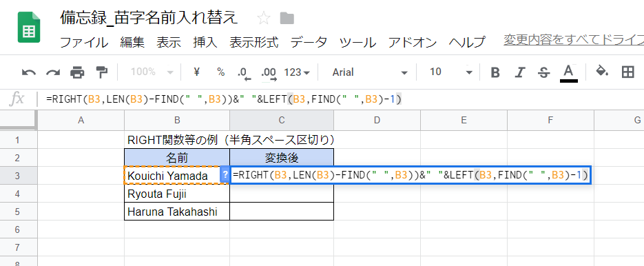The width and height of the screenshot is (644, 266).
Task: Open the font size 10 dropdown
Action: (x=450, y=72)
